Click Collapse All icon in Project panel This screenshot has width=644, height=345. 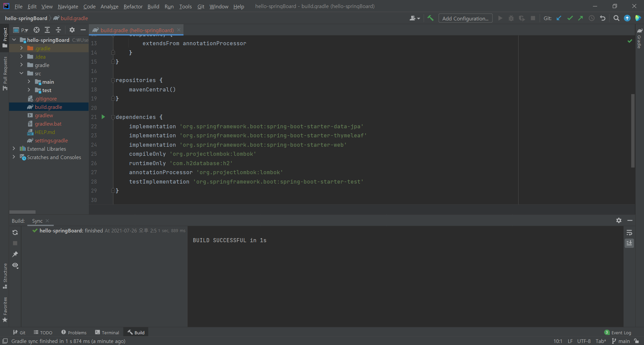click(58, 30)
